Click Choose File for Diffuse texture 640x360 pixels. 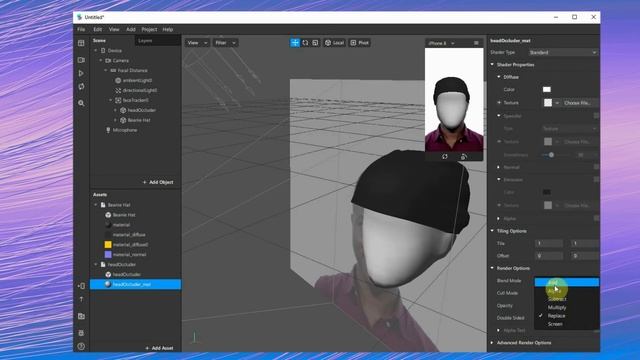(x=578, y=103)
